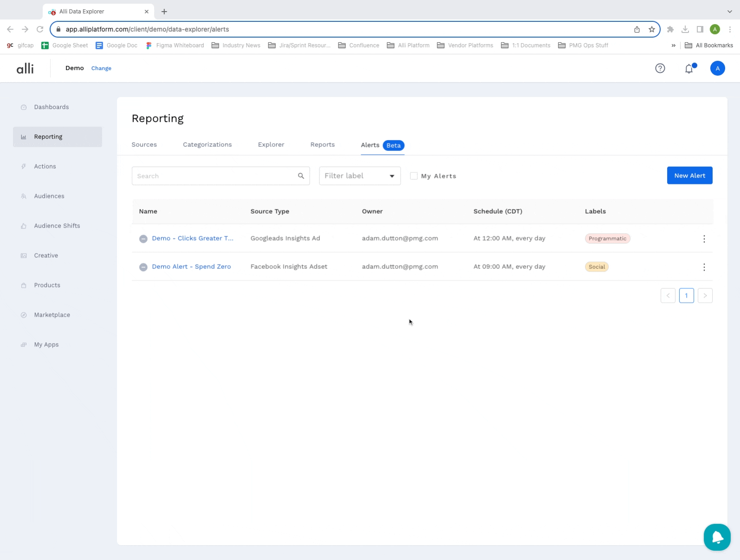740x560 pixels.
Task: Click the New Alert button
Action: (689, 176)
